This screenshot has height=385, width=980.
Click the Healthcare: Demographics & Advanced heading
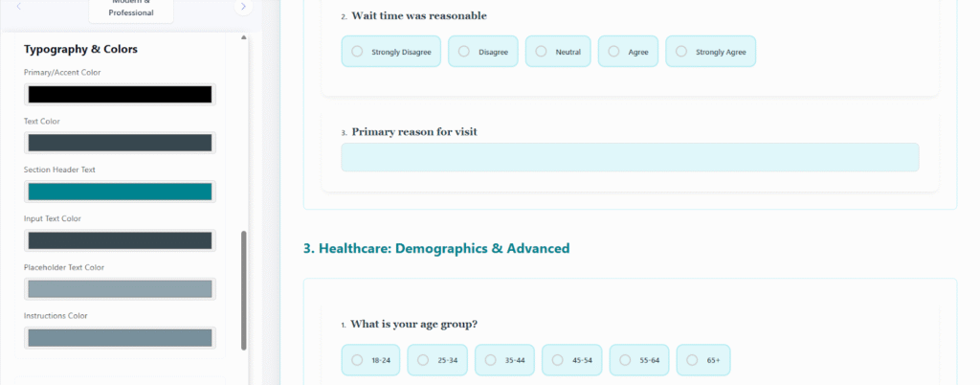click(x=436, y=249)
